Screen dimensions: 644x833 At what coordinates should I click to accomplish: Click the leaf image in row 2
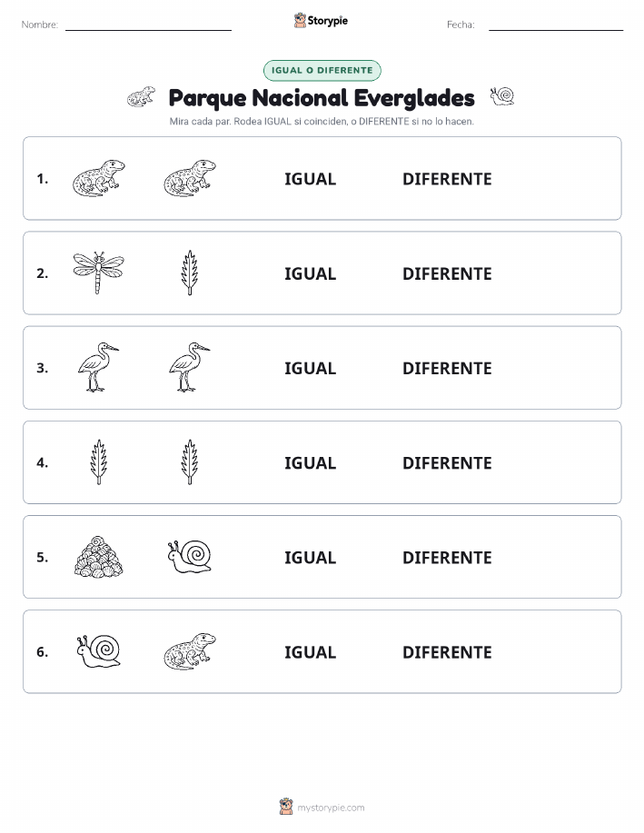coord(190,273)
